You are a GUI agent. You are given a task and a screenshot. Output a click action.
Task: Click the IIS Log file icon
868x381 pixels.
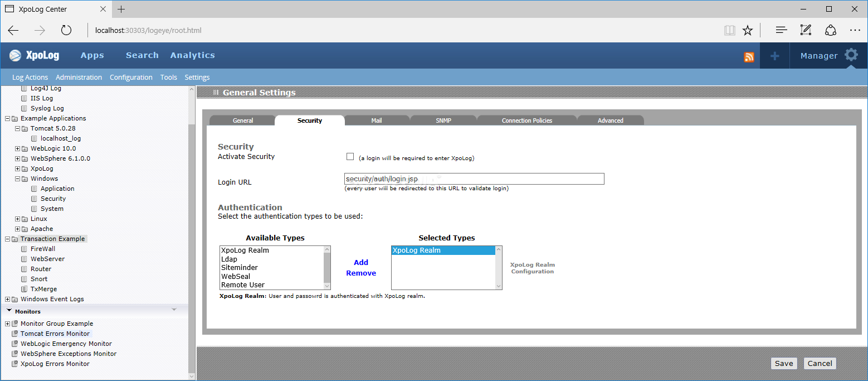pyautogui.click(x=24, y=98)
